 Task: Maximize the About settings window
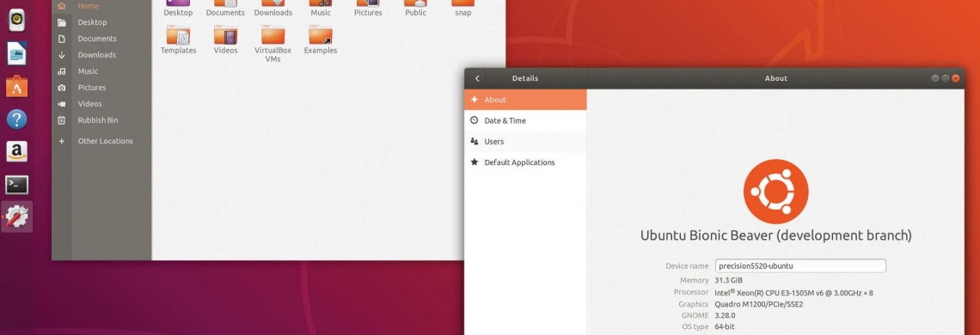click(x=946, y=78)
